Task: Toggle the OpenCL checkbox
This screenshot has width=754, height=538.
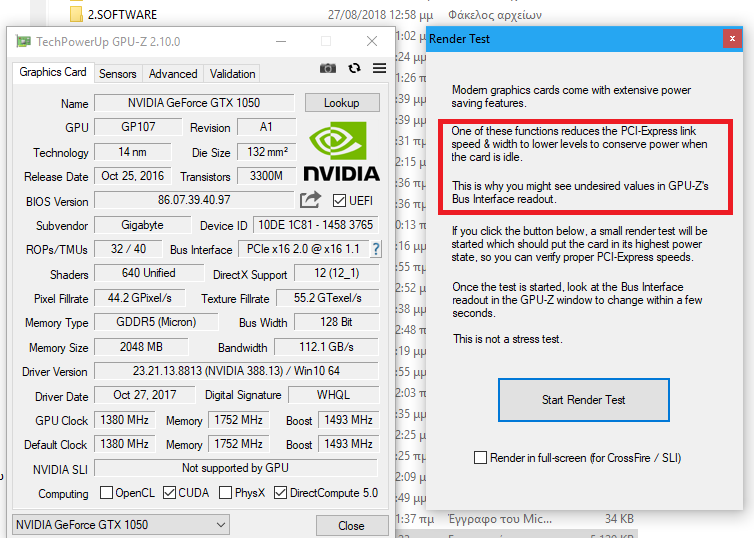Action: (106, 493)
